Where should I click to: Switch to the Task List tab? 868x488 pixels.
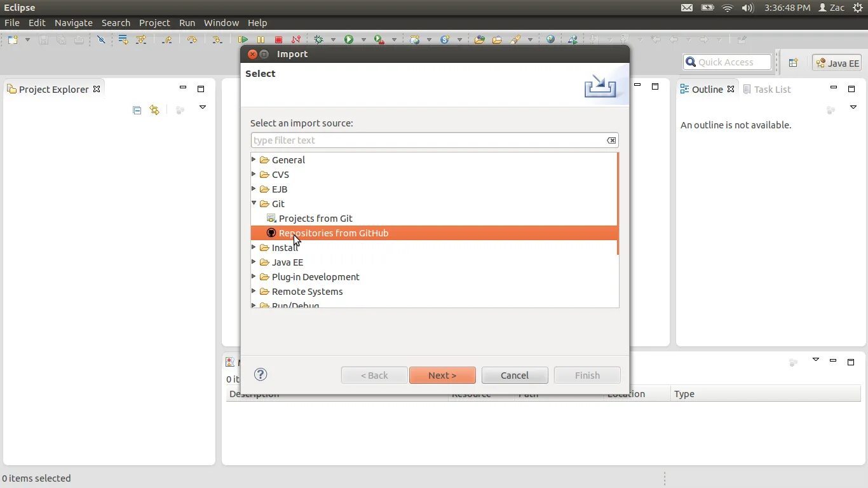(x=766, y=89)
